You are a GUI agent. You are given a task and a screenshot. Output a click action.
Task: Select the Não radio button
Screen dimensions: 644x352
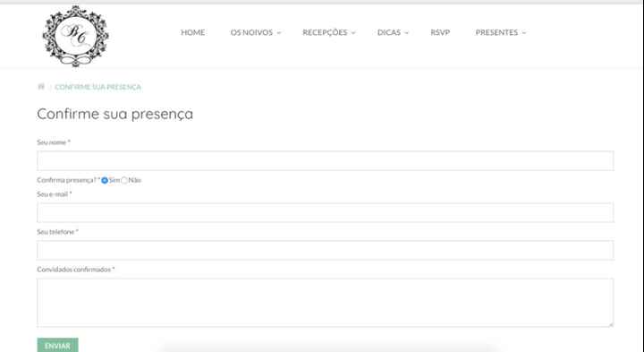tap(124, 180)
